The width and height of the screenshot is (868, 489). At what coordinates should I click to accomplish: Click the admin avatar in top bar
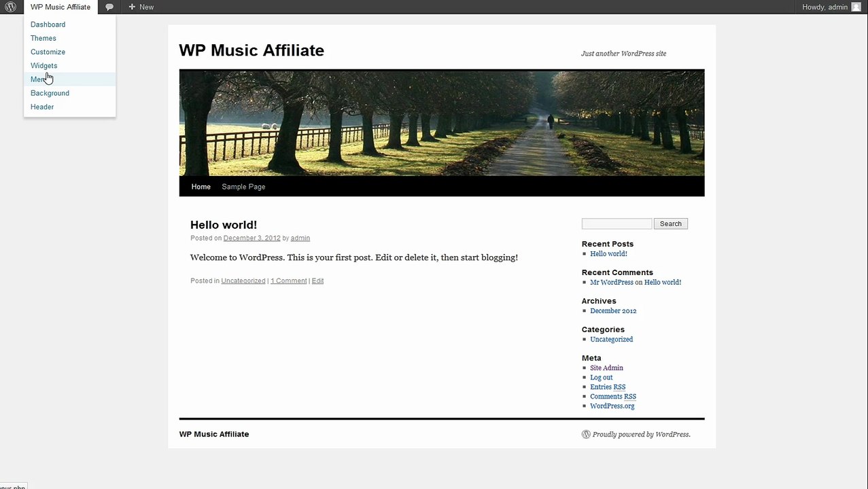coord(856,7)
